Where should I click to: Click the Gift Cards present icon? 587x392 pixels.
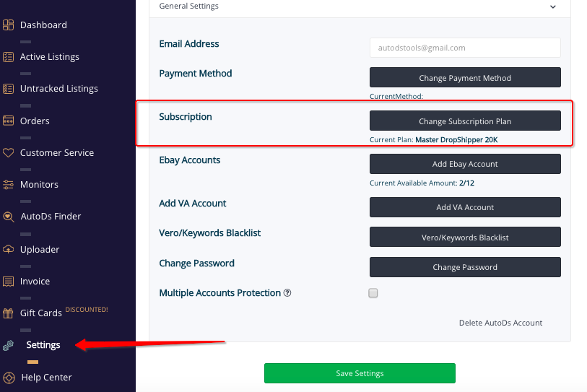8,313
